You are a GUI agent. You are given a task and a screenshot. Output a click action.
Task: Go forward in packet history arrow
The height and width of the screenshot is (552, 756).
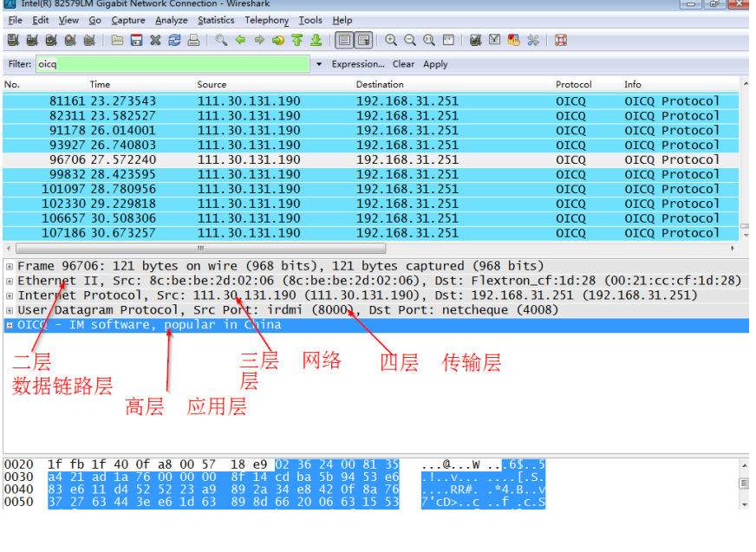point(259,40)
